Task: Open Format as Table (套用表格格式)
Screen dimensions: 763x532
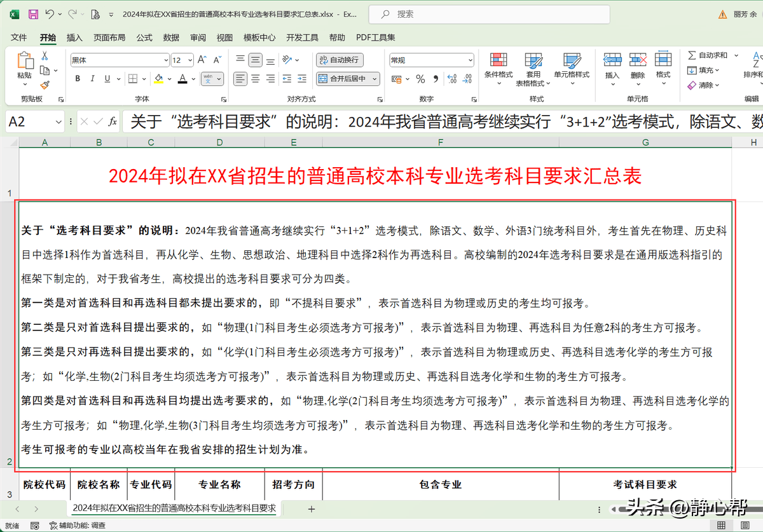Action: point(533,69)
